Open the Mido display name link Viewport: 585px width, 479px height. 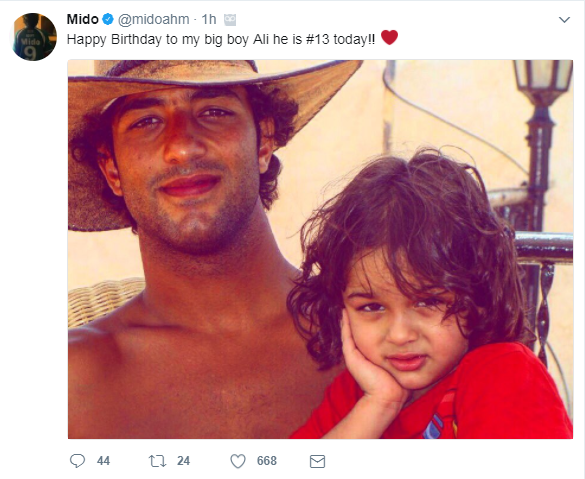[82, 19]
